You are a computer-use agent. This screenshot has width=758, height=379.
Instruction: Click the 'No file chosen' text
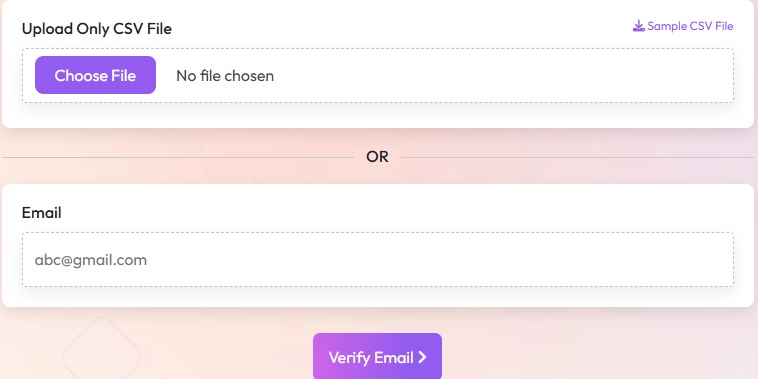(x=225, y=75)
